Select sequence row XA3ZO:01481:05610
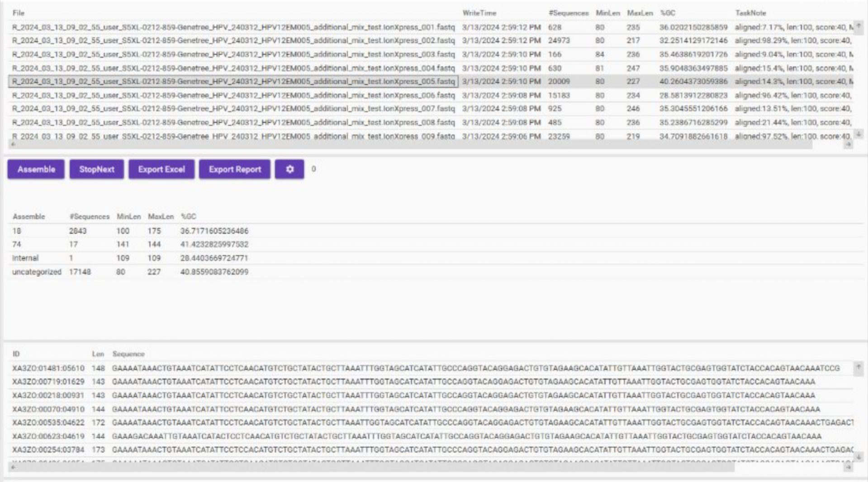 (x=431, y=368)
